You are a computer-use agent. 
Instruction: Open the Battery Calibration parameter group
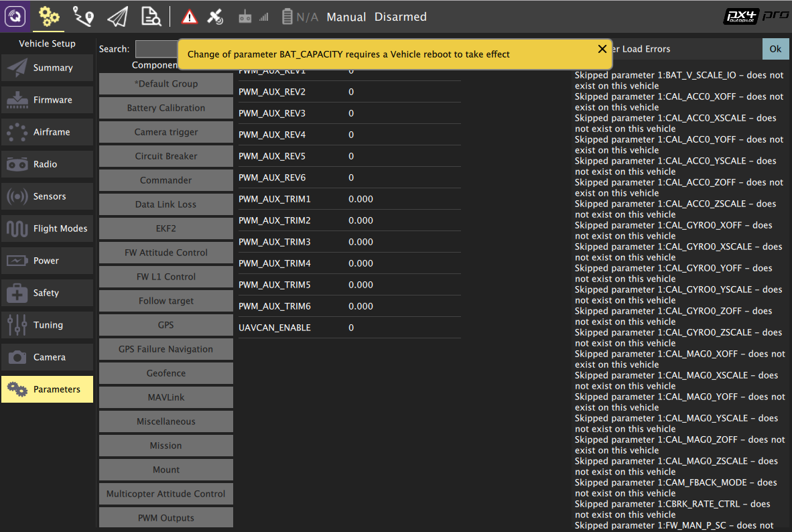(166, 108)
